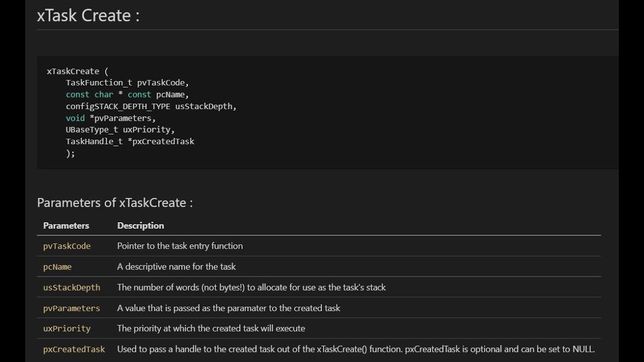The width and height of the screenshot is (644, 362).
Task: Click the "Parameters" table column header
Action: 66,226
